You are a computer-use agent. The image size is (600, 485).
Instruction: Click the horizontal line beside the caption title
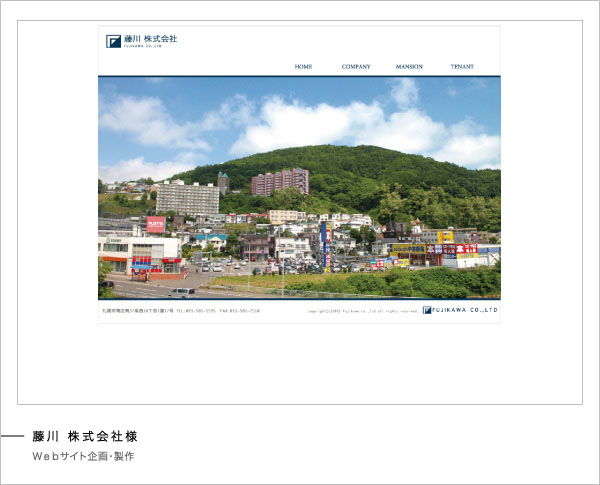[12, 437]
